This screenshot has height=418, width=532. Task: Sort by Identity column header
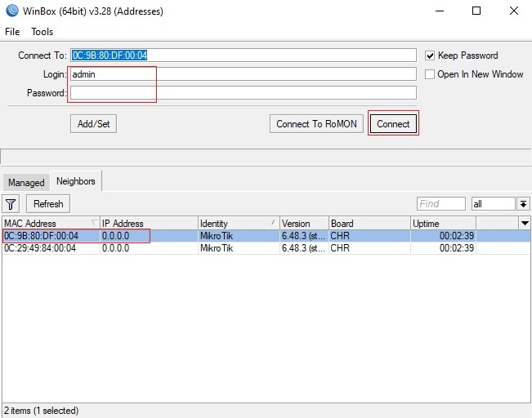[239, 224]
